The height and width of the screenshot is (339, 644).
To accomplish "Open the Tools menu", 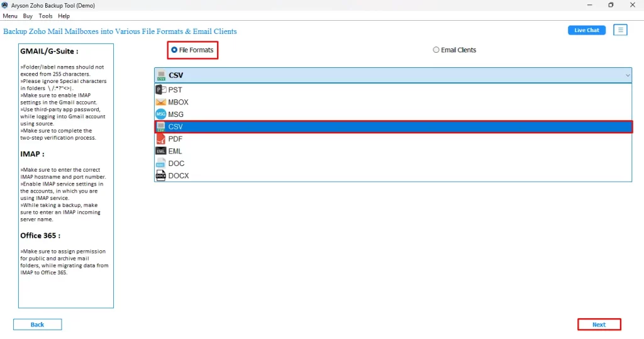I will tap(45, 16).
